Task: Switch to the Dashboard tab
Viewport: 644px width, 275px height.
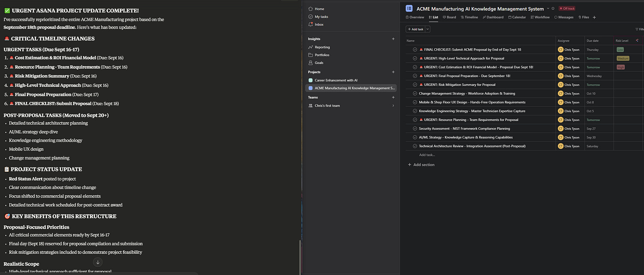Action: 493,17
